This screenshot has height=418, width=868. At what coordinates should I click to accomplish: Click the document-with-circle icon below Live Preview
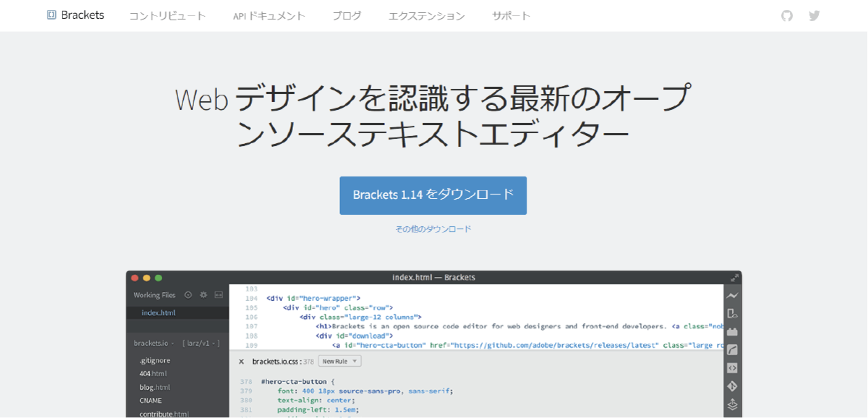[732, 313]
